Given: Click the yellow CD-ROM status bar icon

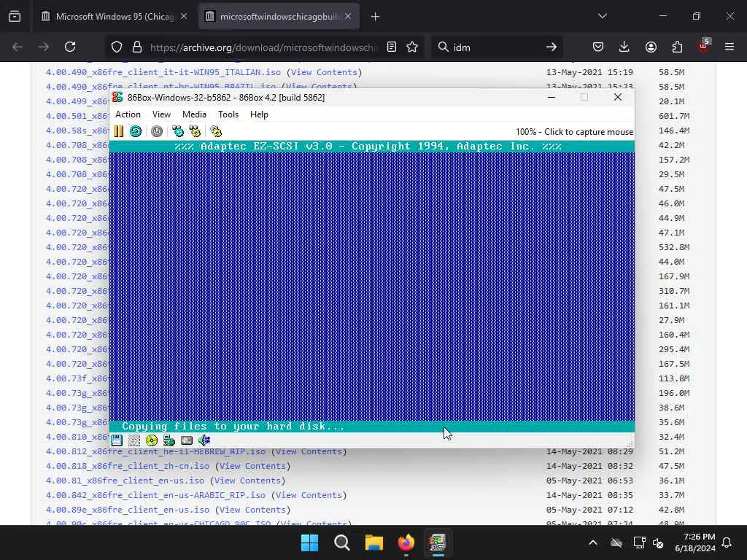Looking at the screenshot, I should click(x=152, y=440).
